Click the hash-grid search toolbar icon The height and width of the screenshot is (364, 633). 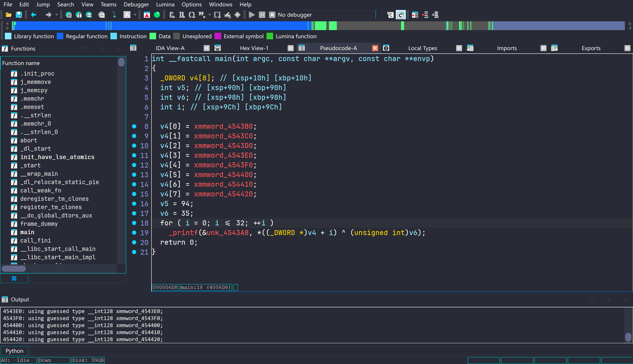[69, 15]
